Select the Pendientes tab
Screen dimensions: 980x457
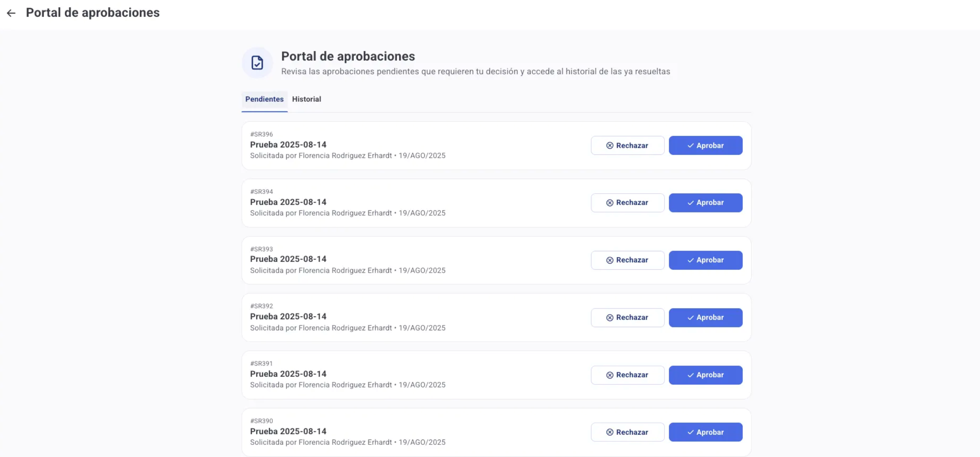click(264, 99)
